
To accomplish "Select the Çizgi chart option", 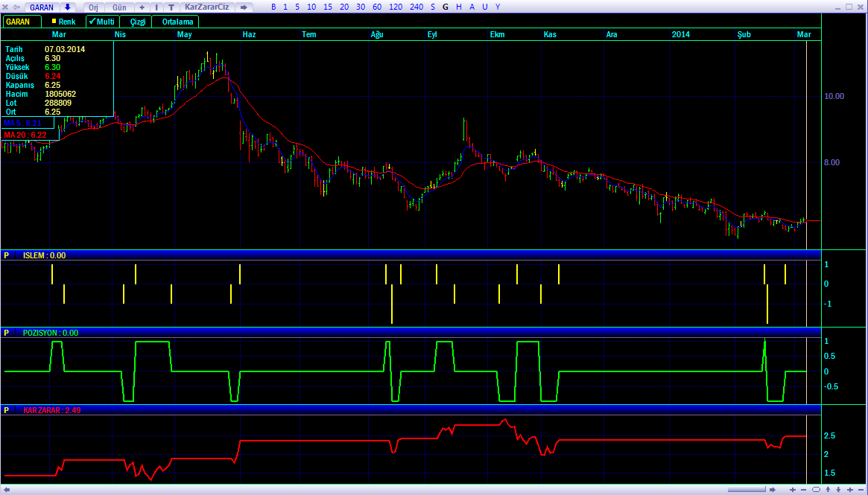I will [137, 22].
